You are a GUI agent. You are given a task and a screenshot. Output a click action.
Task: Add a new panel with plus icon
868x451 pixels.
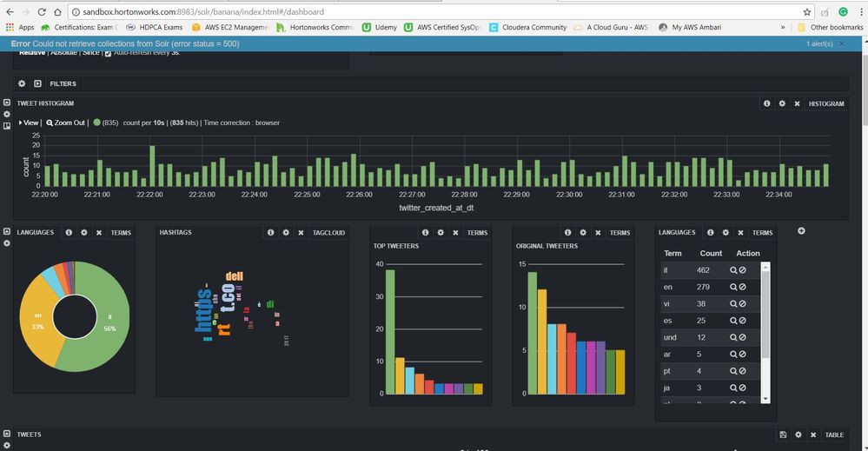[x=801, y=231]
